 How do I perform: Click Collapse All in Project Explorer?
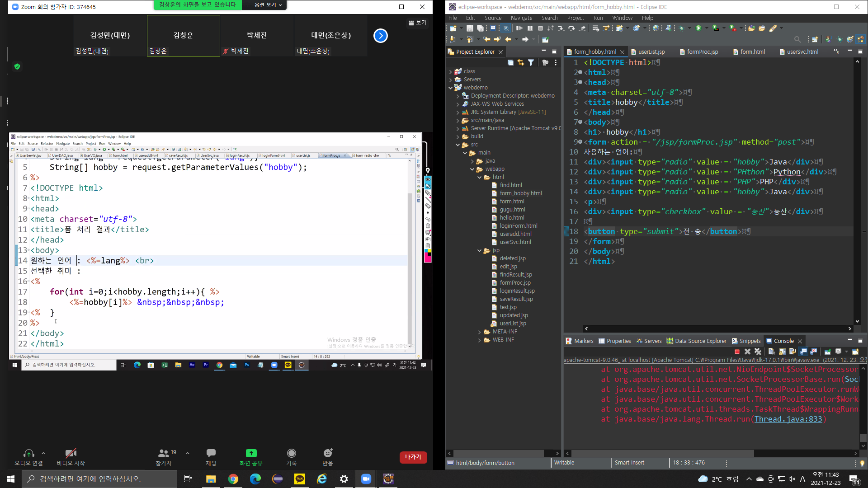click(510, 63)
